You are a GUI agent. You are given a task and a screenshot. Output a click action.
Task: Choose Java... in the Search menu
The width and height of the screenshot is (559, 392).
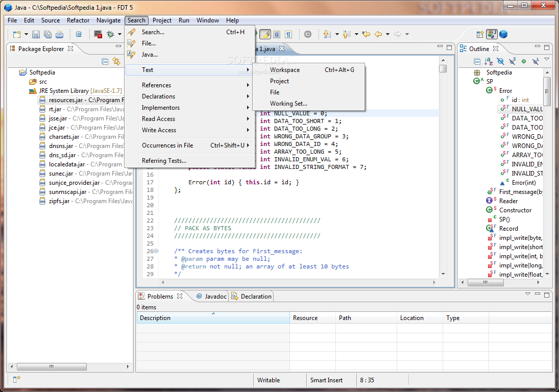(190, 55)
